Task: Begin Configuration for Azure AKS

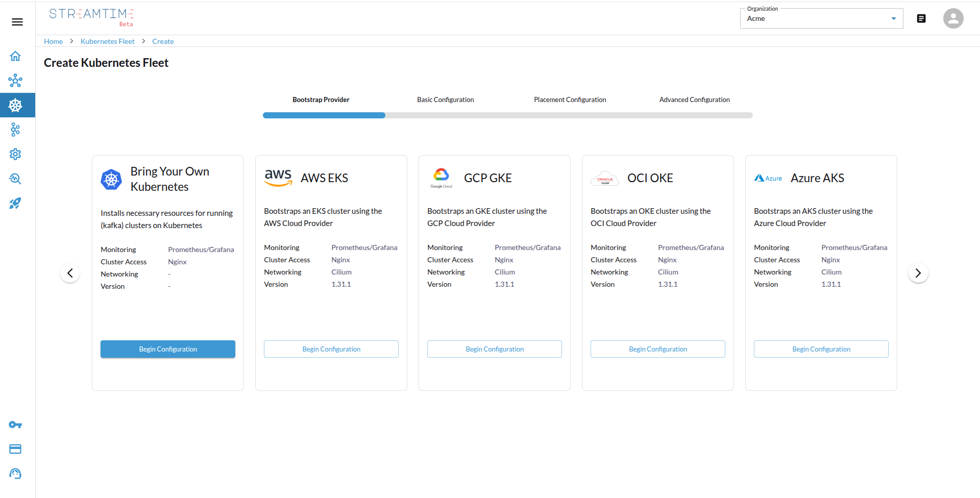Action: (821, 349)
